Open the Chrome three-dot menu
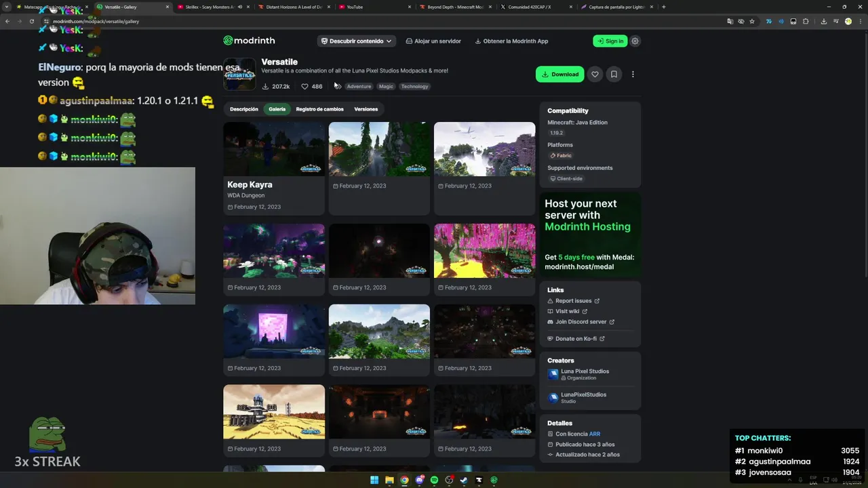 pyautogui.click(x=860, y=21)
